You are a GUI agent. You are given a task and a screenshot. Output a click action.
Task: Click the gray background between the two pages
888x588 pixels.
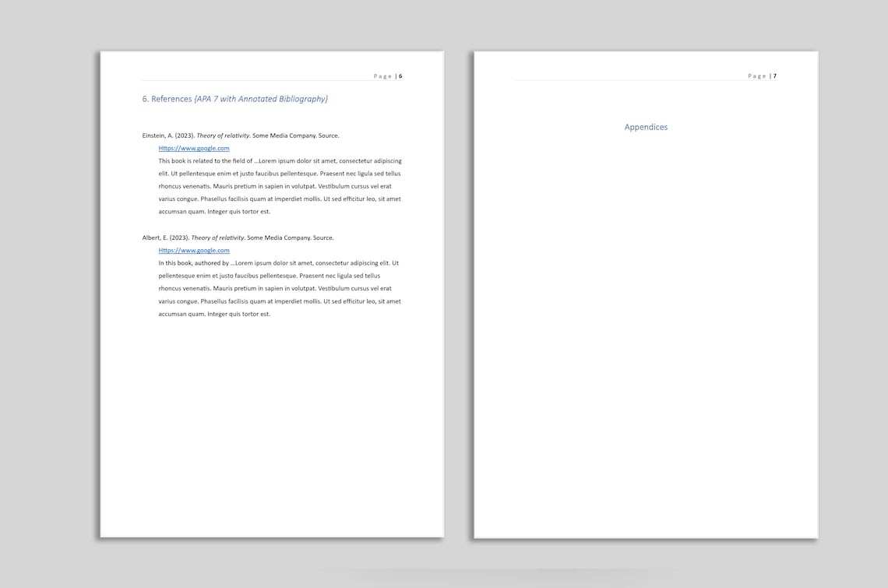[458, 312]
